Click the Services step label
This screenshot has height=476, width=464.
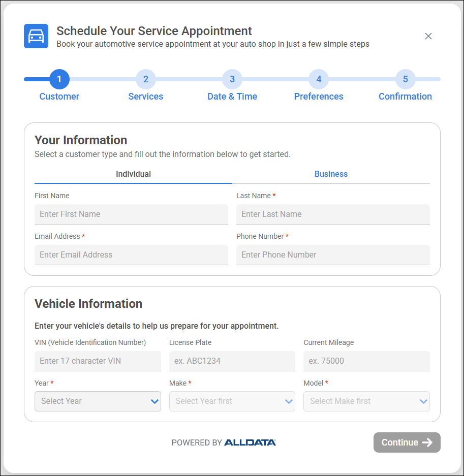pos(146,97)
